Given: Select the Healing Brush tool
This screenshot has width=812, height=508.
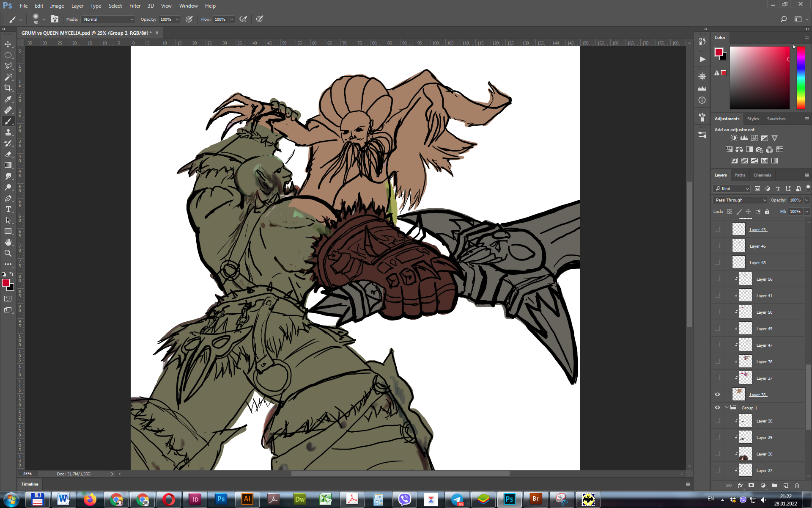Looking at the screenshot, I should [8, 110].
